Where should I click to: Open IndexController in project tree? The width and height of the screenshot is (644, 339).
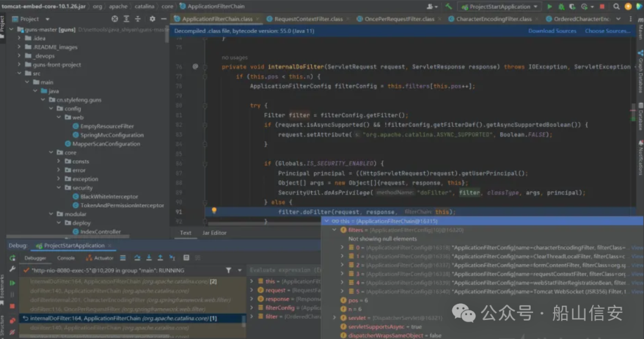100,232
